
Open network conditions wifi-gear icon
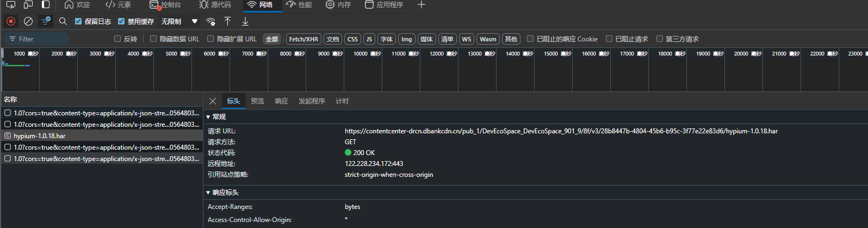click(210, 21)
